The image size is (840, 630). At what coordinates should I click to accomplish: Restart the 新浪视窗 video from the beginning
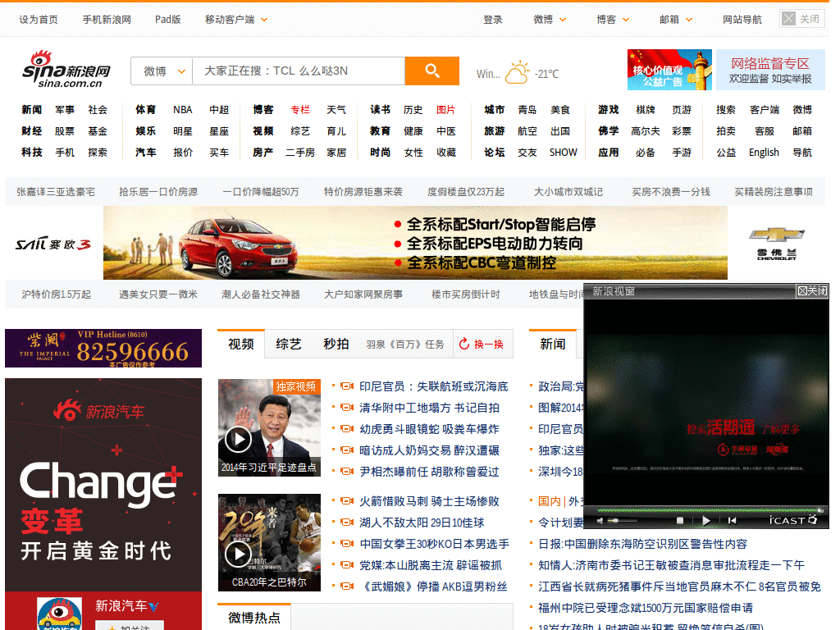point(732,520)
